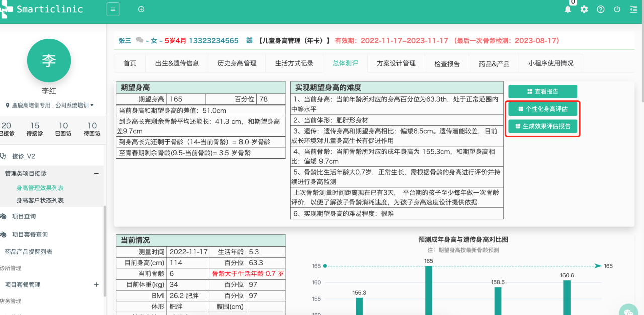The width and height of the screenshot is (644, 315).
Task: Click the patient name 张三
Action: 125,41
